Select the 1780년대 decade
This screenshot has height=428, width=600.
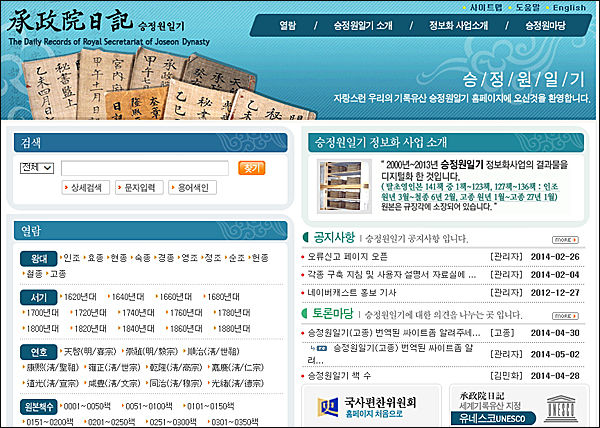point(234,313)
